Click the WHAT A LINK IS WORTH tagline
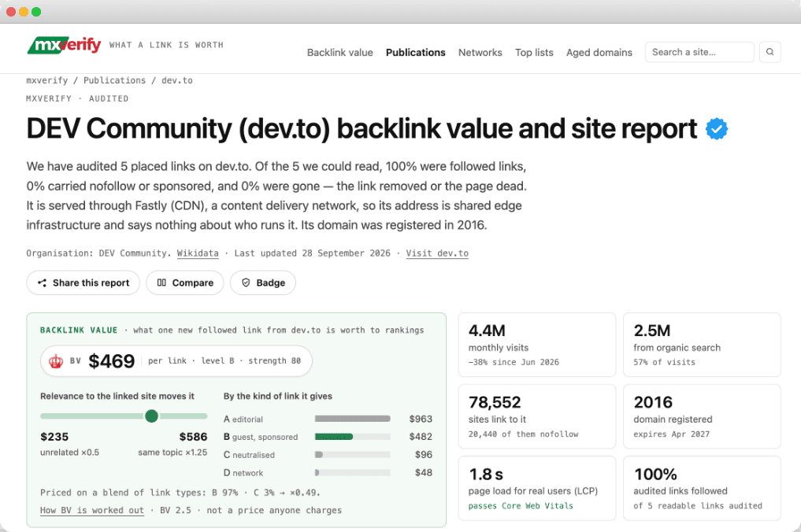The image size is (801, 532). click(x=166, y=45)
